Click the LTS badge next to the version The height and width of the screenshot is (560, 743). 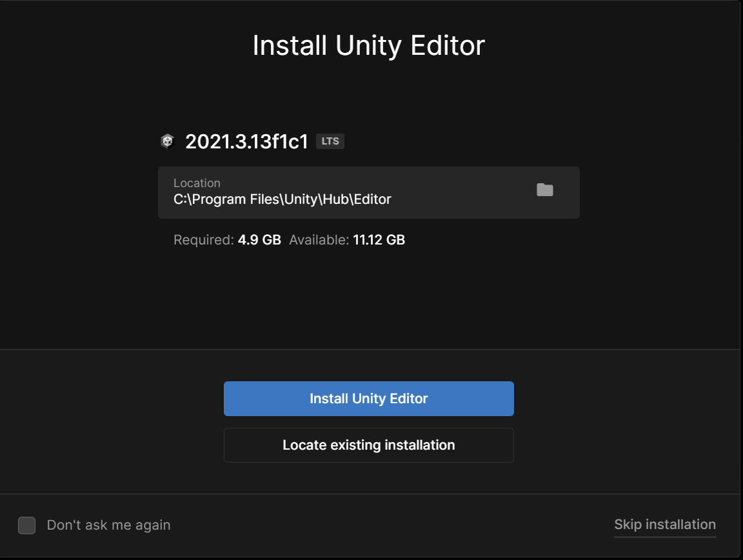330,141
